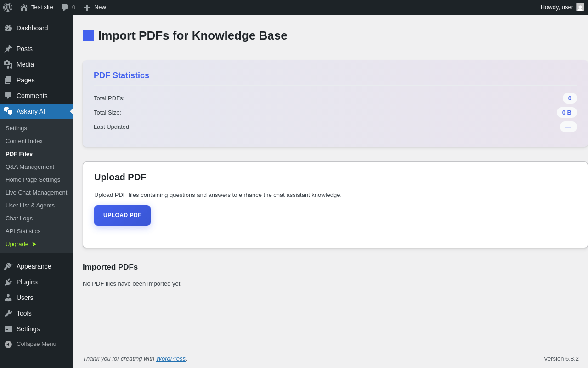Click the Version 6.8.2 footer text
This screenshot has width=588, height=368.
point(561,358)
